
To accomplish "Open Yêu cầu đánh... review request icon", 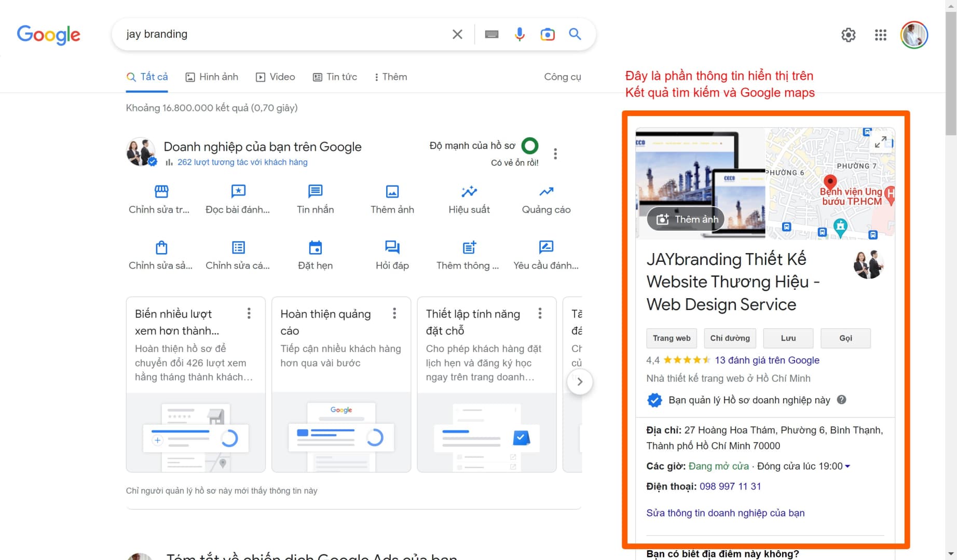I will 546,247.
